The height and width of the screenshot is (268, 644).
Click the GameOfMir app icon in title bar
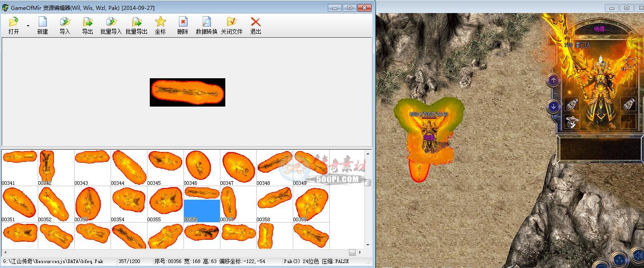[x=5, y=8]
